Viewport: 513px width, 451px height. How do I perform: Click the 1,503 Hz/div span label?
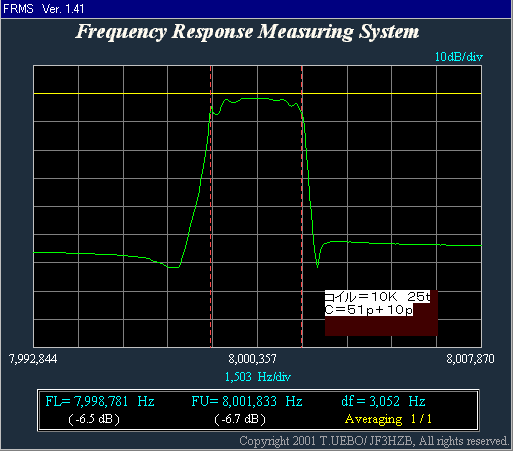point(258,377)
